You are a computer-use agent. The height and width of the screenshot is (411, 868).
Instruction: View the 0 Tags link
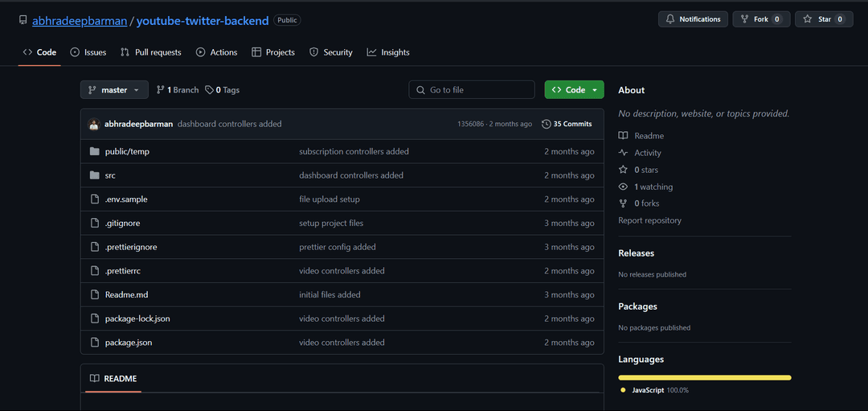[x=222, y=90]
